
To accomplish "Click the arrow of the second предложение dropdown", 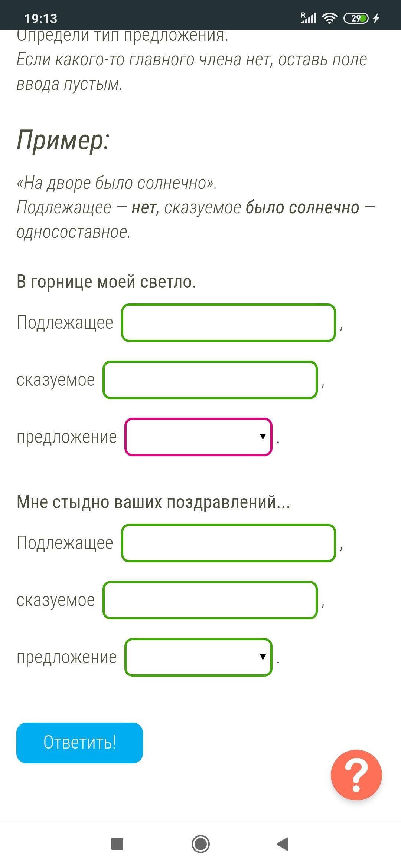I will pyautogui.click(x=263, y=657).
